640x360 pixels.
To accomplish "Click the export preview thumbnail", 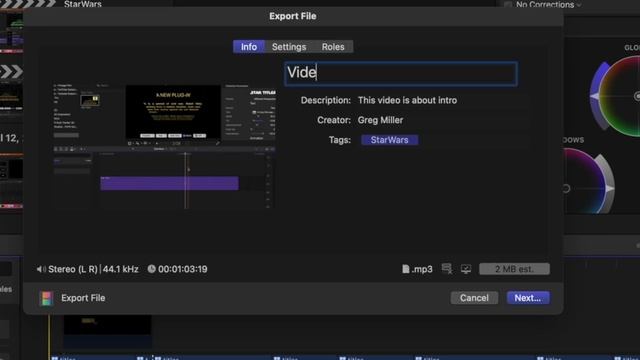I will pos(164,147).
